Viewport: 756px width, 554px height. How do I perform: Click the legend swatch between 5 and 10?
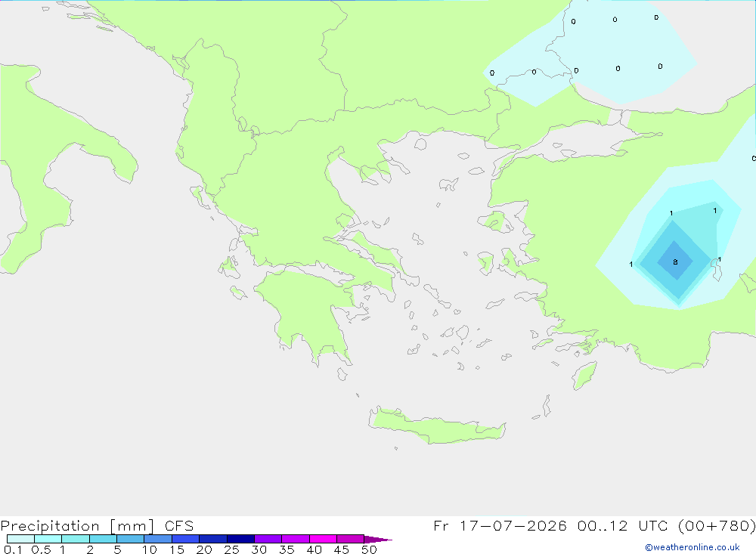click(131, 539)
